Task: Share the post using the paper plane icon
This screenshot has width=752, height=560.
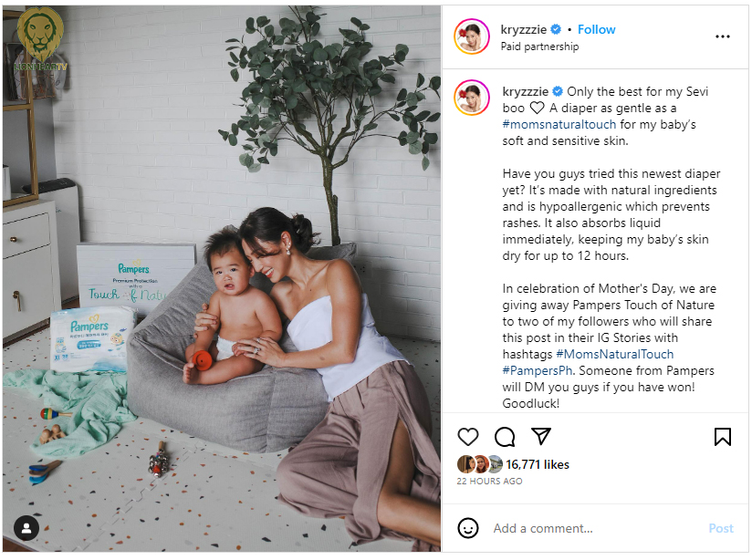Action: pos(541,436)
